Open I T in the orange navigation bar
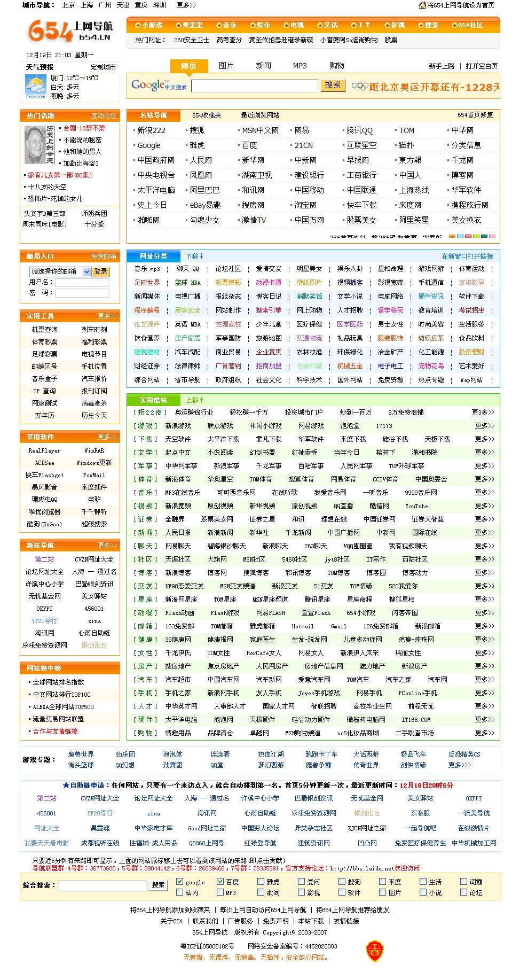This screenshot has width=520, height=980. point(360,25)
